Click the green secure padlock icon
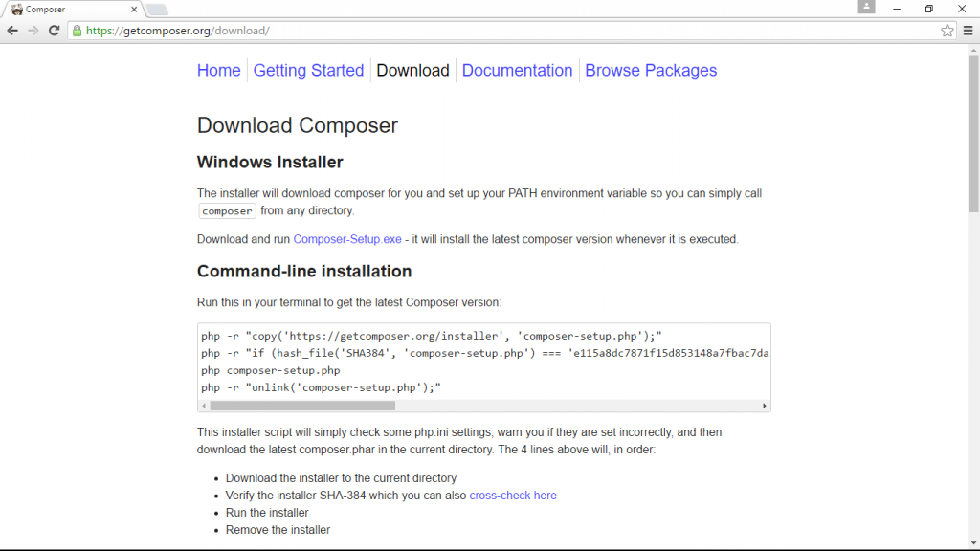 tap(78, 31)
